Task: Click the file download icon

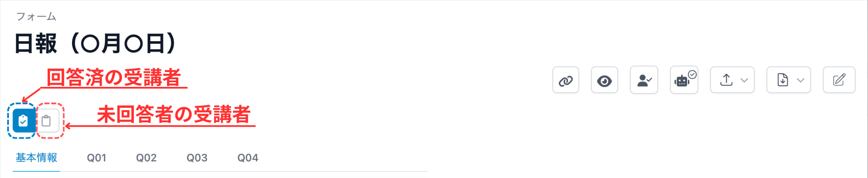Action: point(783,80)
